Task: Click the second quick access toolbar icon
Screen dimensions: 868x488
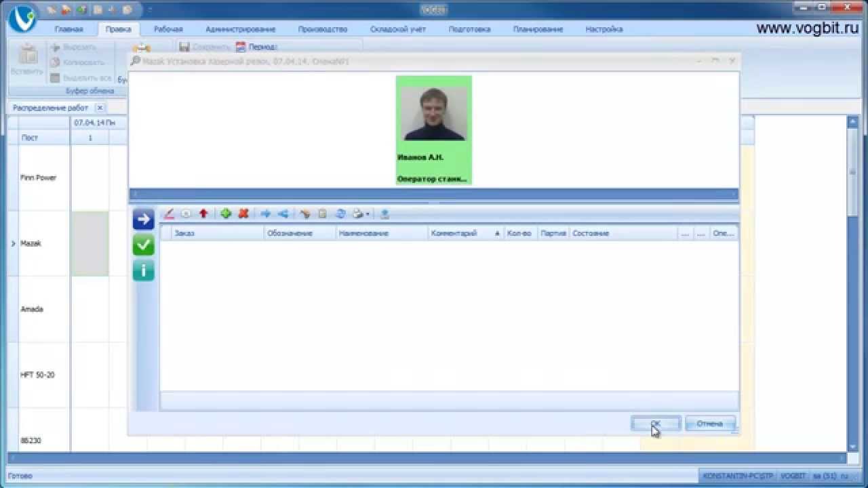Action: 66,9
